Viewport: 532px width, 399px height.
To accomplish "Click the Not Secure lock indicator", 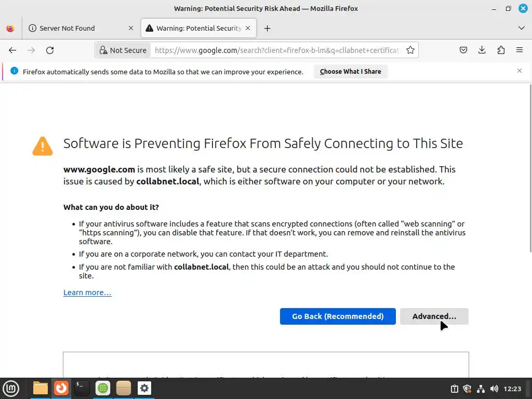I will click(123, 50).
